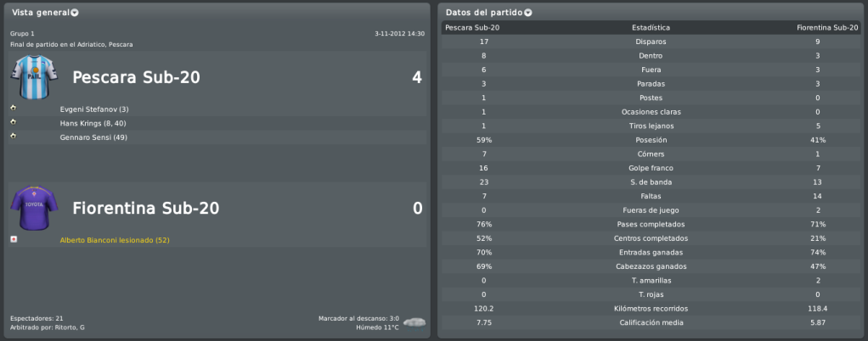Click the injury cross icon beside Alberto Bianconi
The width and height of the screenshot is (868, 341).
tap(14, 239)
